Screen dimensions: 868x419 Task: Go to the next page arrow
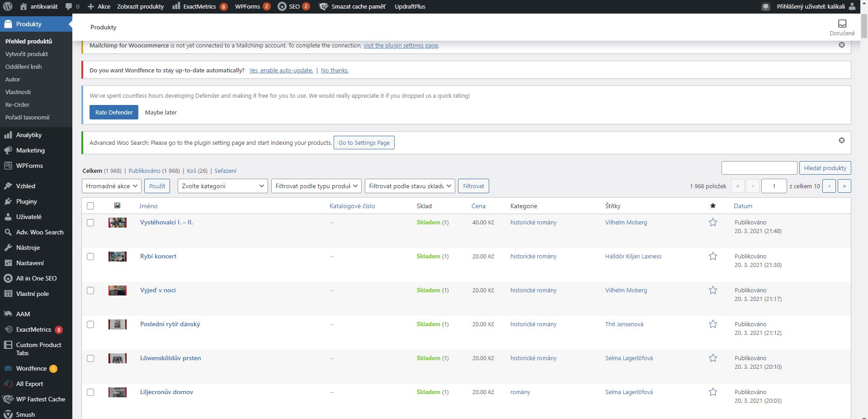[x=829, y=186]
